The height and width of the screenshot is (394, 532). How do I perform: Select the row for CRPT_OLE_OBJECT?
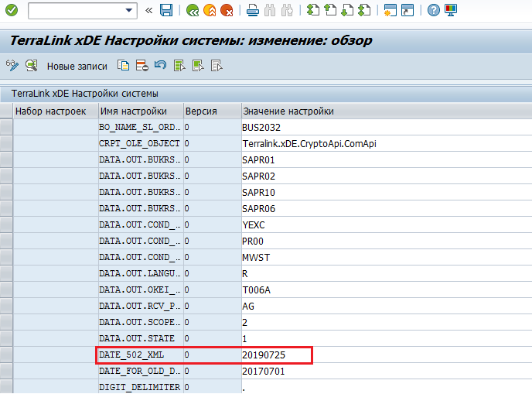click(x=7, y=143)
